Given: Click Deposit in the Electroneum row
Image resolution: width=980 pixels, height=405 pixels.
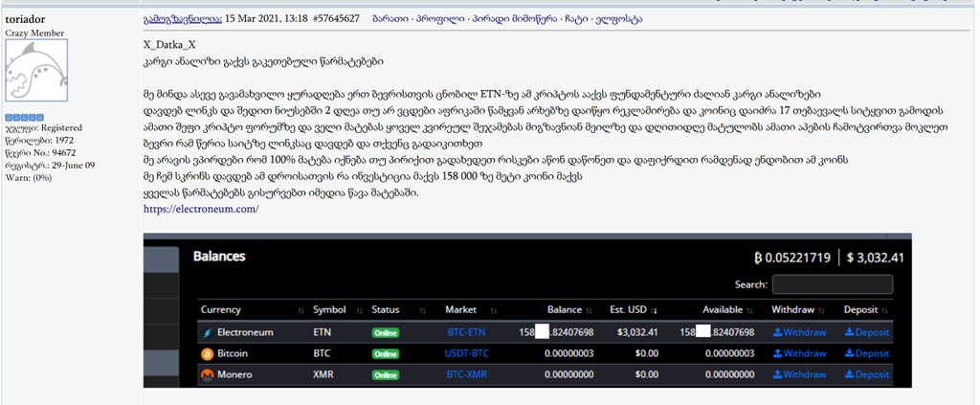Looking at the screenshot, I should [x=867, y=332].
